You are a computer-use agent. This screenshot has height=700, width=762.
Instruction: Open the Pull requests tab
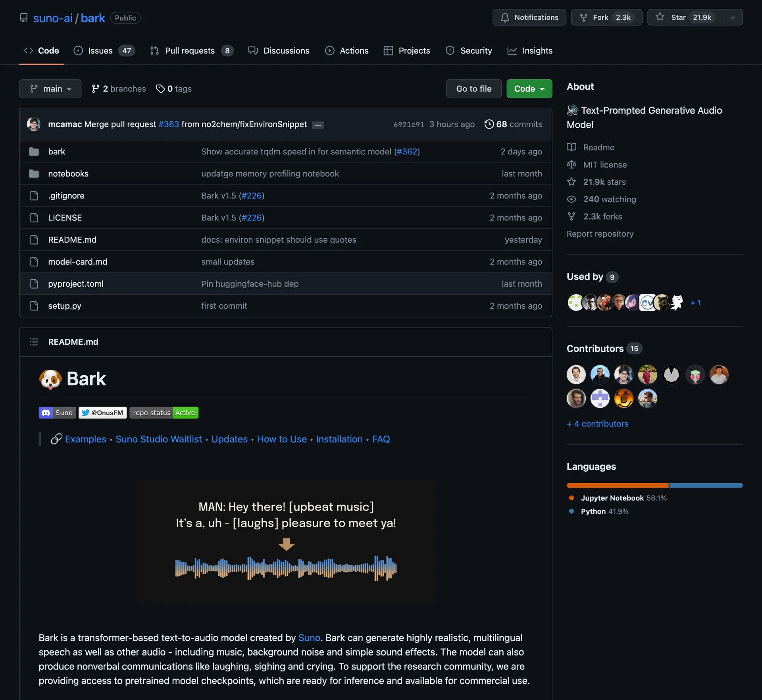coord(192,51)
